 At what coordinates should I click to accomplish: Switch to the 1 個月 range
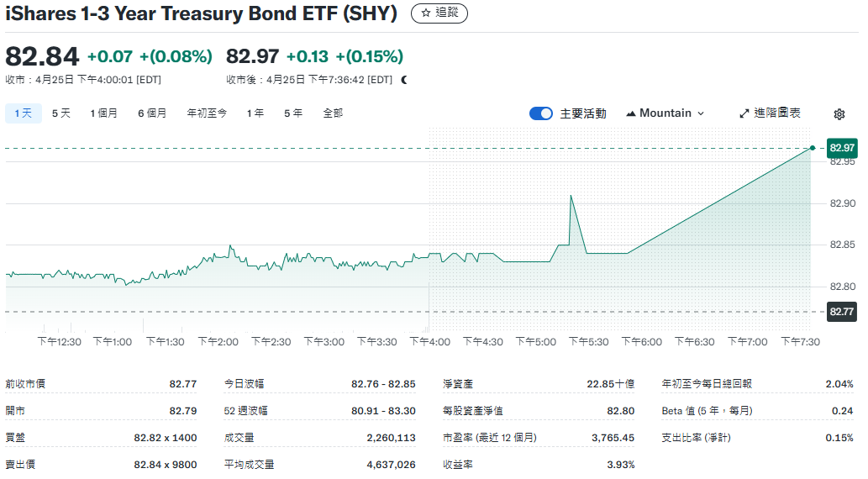tap(103, 113)
